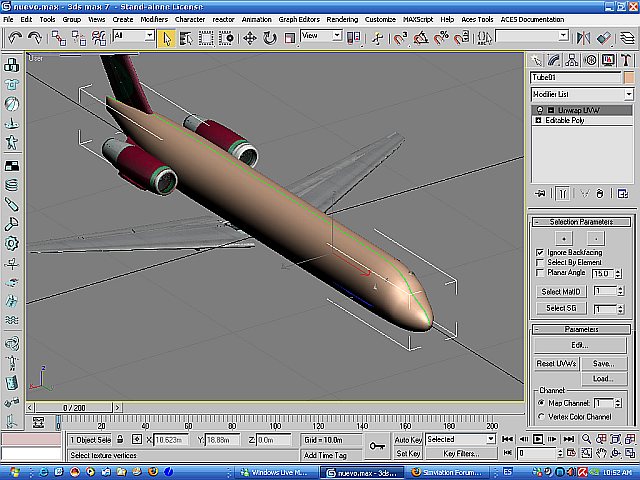Open the Modifiers menu
The height and width of the screenshot is (480, 640).
154,19
